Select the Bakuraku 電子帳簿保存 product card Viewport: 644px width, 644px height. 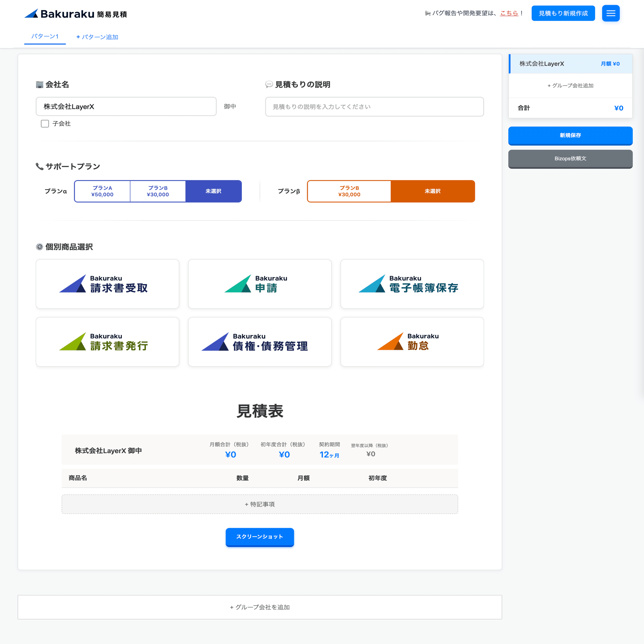[x=412, y=284]
